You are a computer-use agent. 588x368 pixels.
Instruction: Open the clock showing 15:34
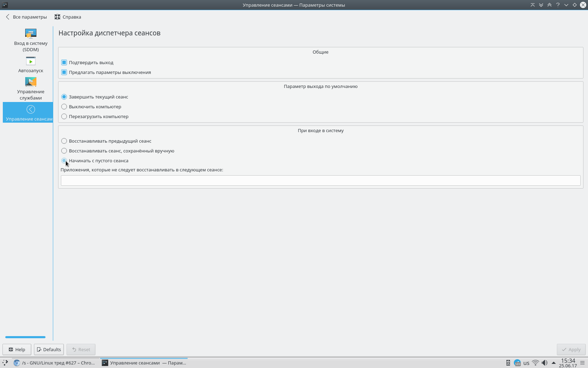click(568, 363)
